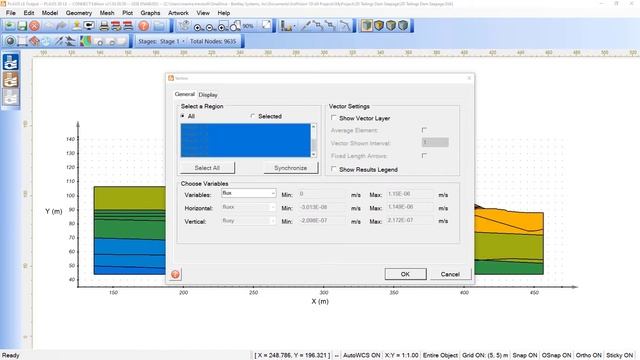
Task: Click the round help icon in dialog corner
Action: (x=175, y=274)
